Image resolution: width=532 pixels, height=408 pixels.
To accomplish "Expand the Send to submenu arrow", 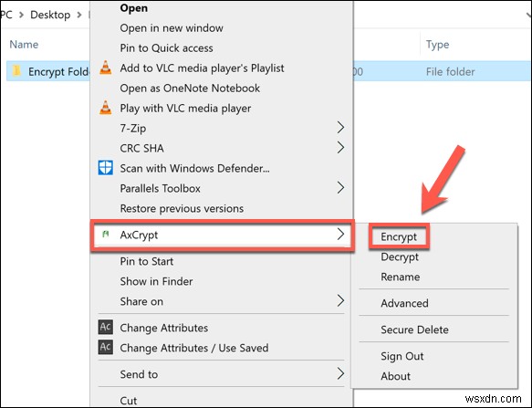I will (340, 373).
